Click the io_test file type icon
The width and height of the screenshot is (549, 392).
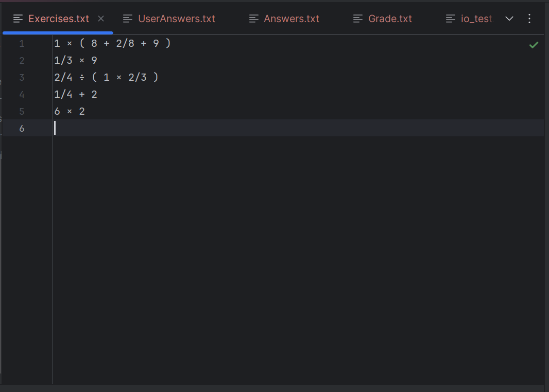tap(450, 19)
